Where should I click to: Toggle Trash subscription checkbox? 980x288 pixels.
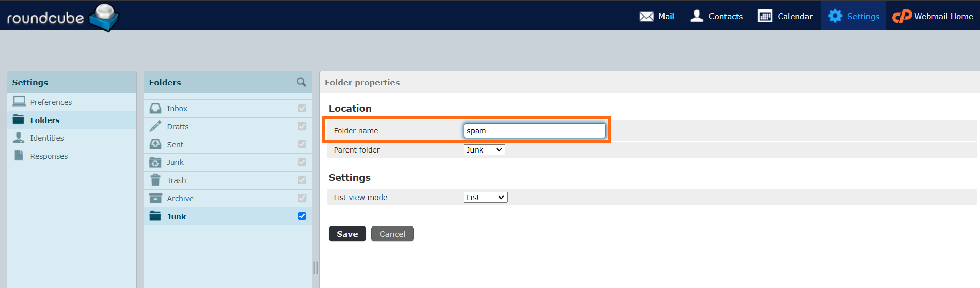point(302,180)
